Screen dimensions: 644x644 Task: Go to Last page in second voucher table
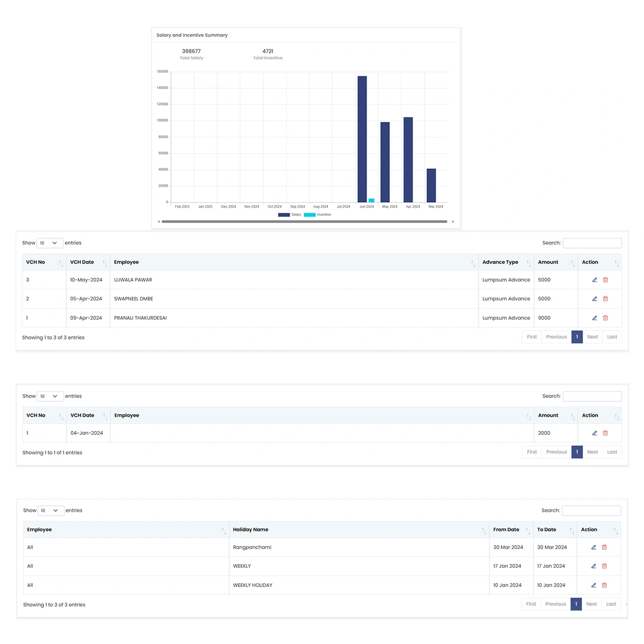coord(612,452)
